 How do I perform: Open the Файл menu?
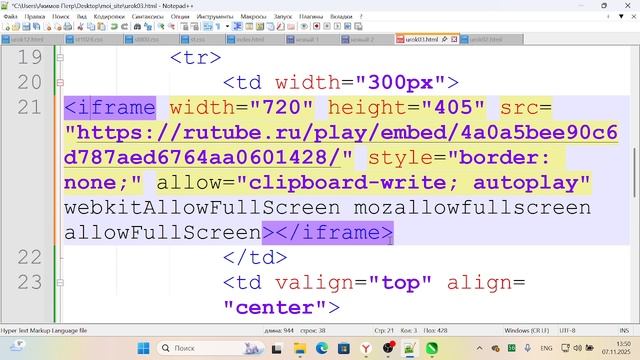point(11,16)
